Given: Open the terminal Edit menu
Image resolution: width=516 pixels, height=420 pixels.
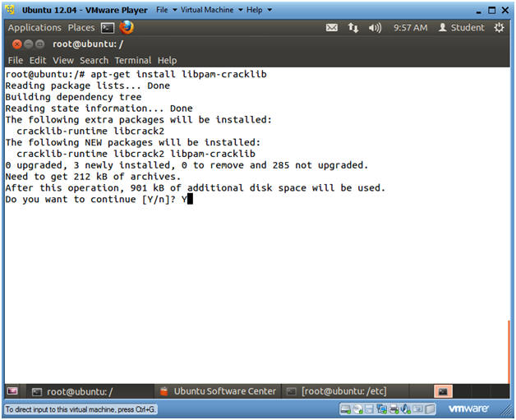Looking at the screenshot, I should [38, 60].
